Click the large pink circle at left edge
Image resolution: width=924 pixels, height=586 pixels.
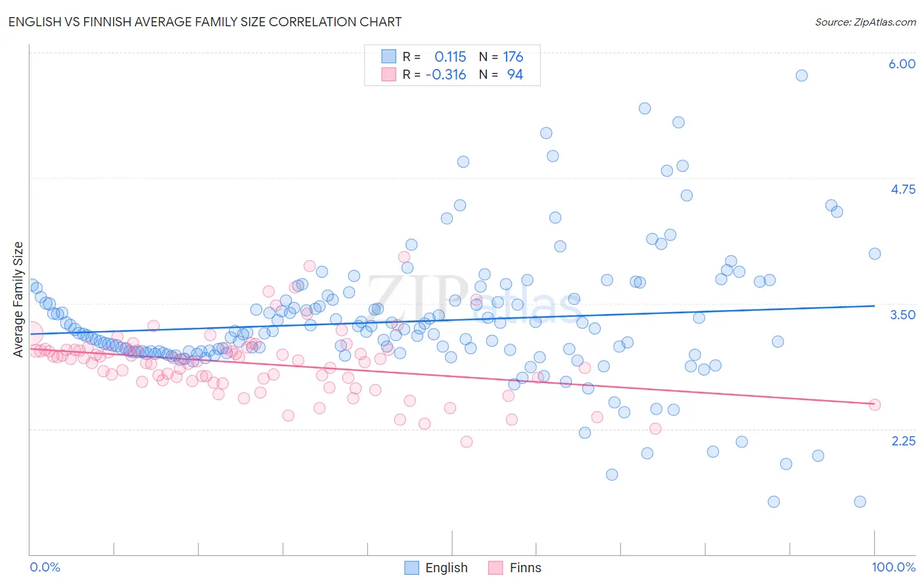(30, 334)
